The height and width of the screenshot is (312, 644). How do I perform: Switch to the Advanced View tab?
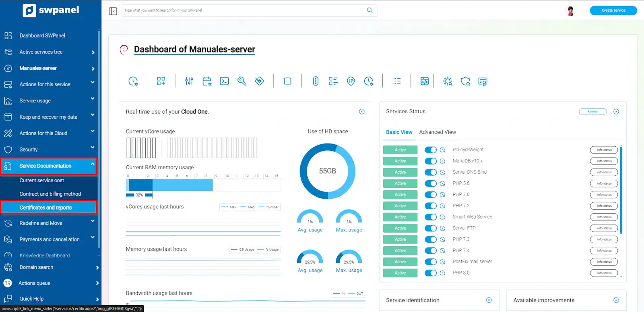[x=438, y=132]
